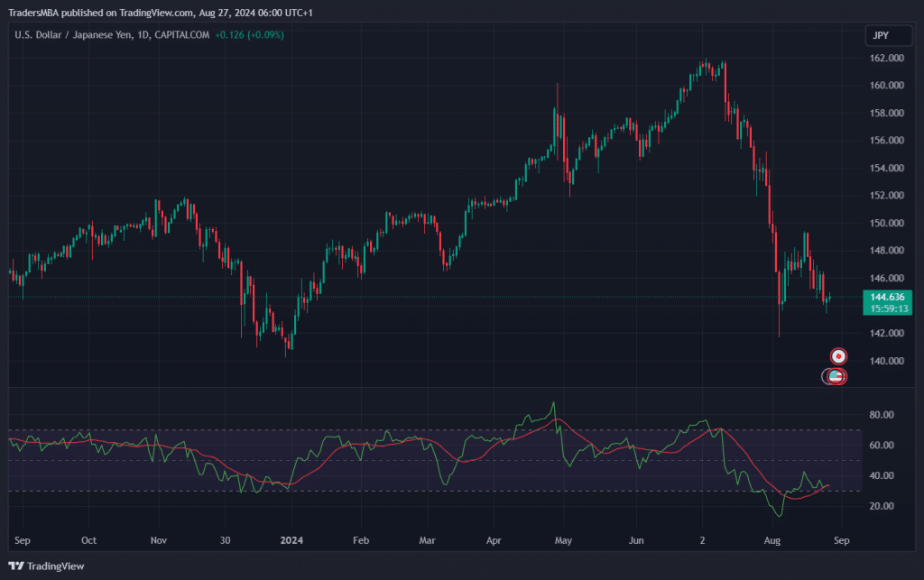Select the 2024 marker on time axis
The width and height of the screenshot is (924, 580).
(291, 541)
